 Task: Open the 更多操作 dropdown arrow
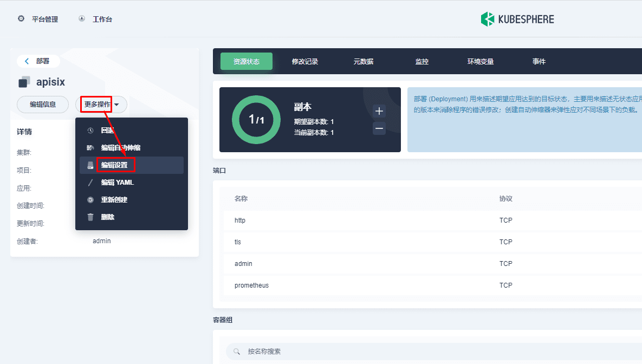116,105
